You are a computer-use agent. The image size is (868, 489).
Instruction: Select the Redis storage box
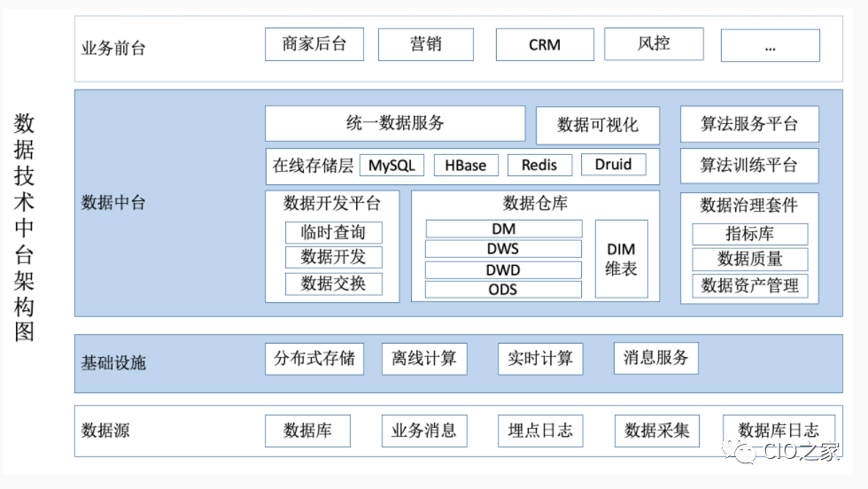(x=539, y=166)
